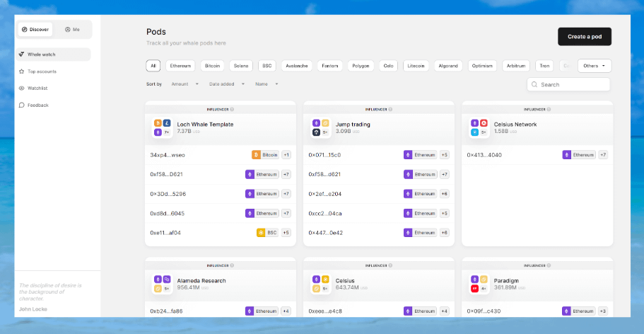Click the +7 badge on Celsius Network row
Viewport: 644px width, 334px height.
[x=603, y=155]
